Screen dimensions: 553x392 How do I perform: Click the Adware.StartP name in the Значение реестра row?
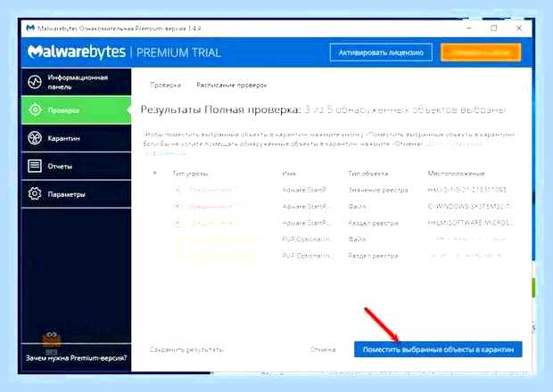[304, 190]
